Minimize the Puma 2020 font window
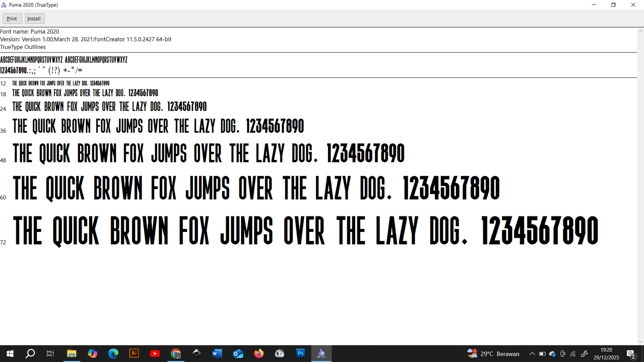 [594, 5]
